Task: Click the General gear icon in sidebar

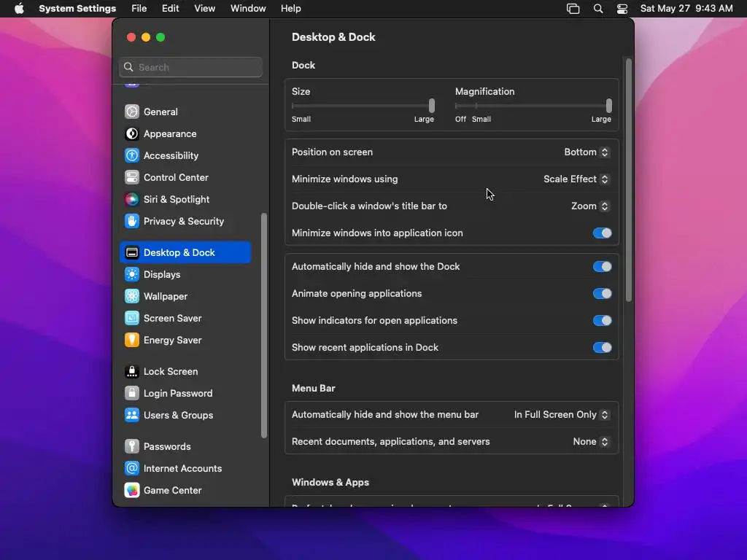Action: (x=132, y=112)
